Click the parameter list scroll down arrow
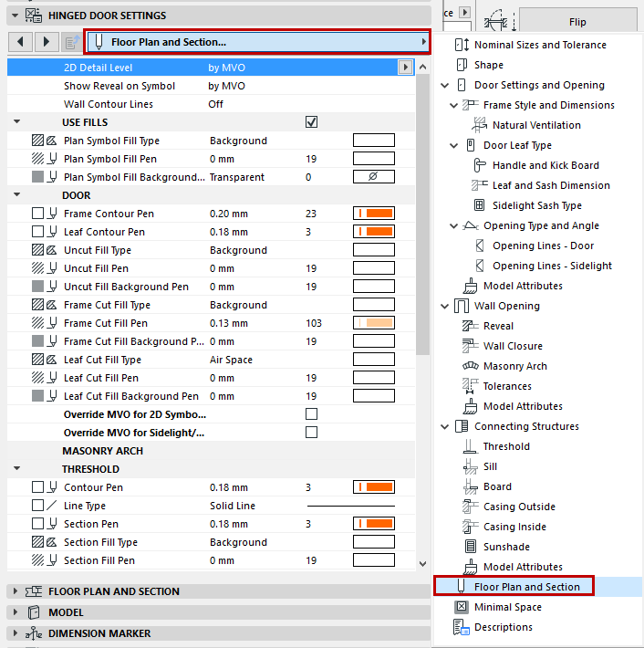644x648 pixels. click(422, 564)
